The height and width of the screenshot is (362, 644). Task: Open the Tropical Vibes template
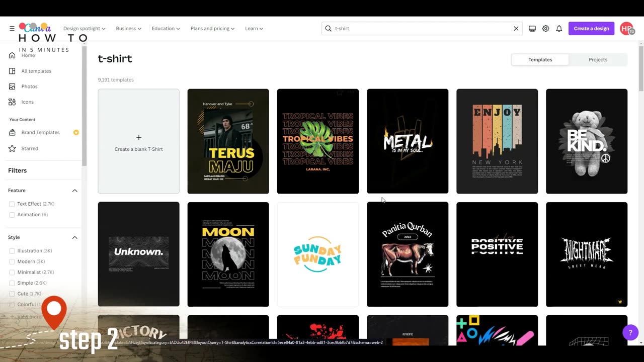click(x=318, y=141)
